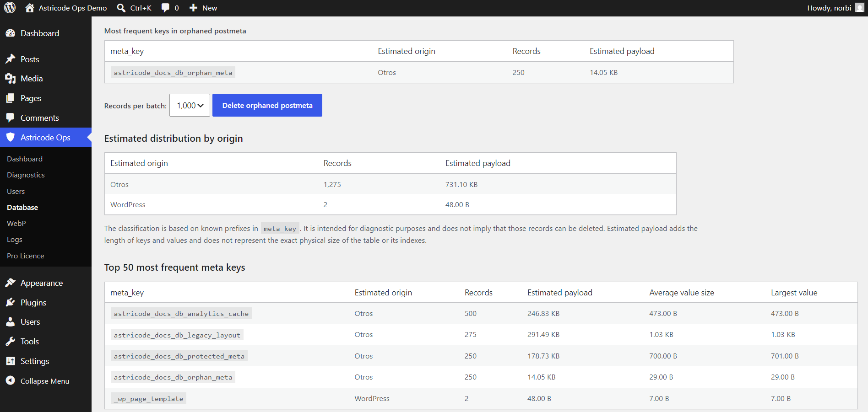Screen dimensions: 868x412
Task: Open Logs submenu item
Action: 15,240
